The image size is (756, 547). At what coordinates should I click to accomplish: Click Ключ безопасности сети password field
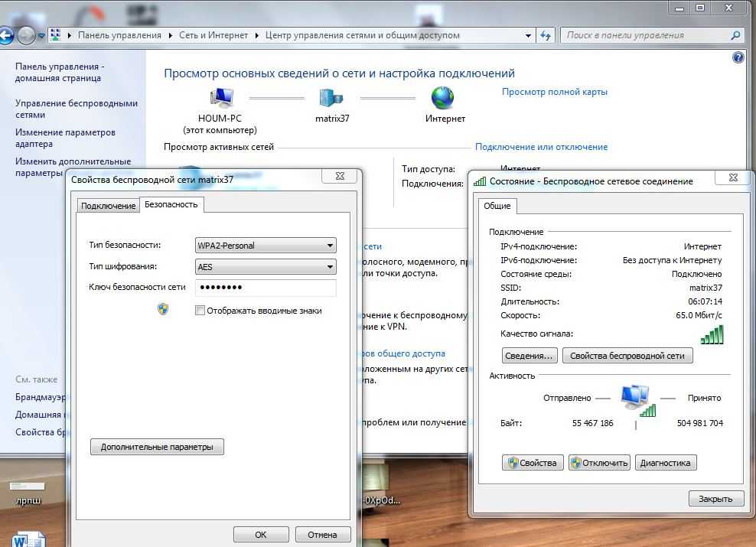(266, 287)
